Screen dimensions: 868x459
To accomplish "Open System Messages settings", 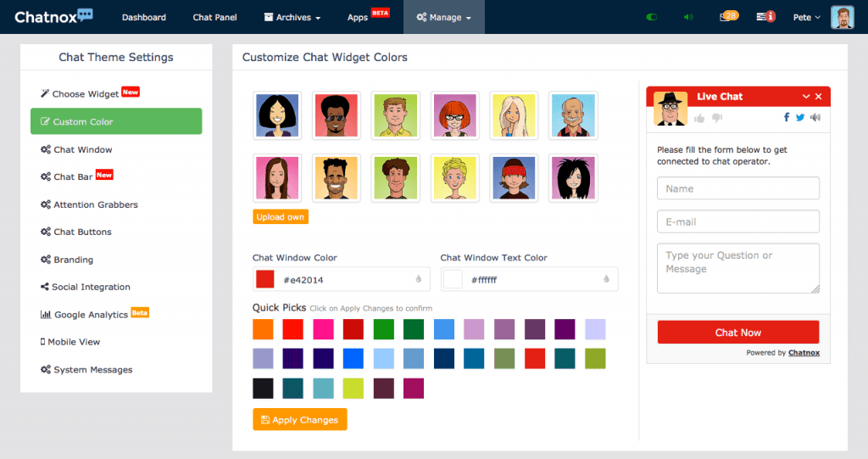I will (86, 370).
